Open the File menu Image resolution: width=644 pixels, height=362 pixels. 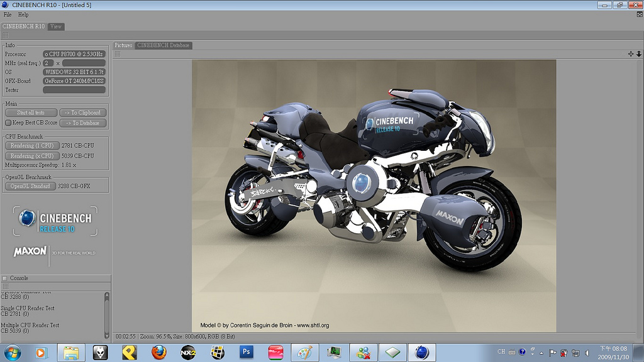pyautogui.click(x=8, y=14)
